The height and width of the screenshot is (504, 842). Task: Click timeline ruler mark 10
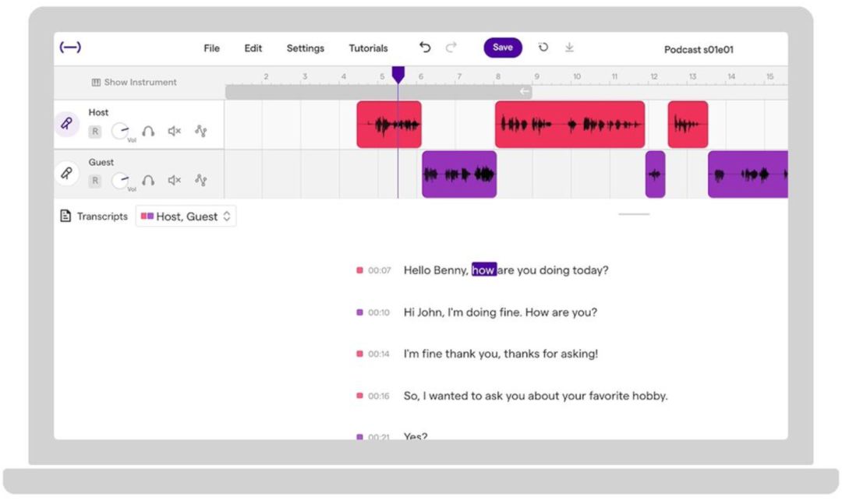[x=576, y=77]
